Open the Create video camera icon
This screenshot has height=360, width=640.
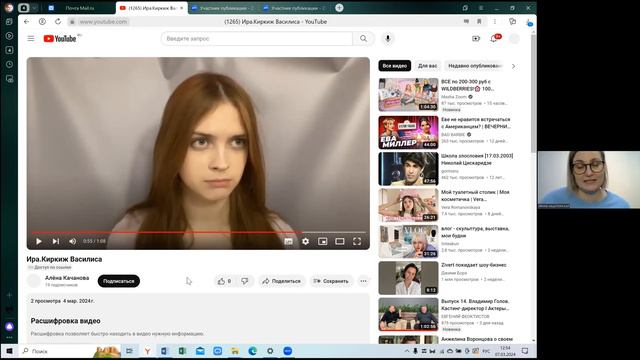pyautogui.click(x=476, y=38)
